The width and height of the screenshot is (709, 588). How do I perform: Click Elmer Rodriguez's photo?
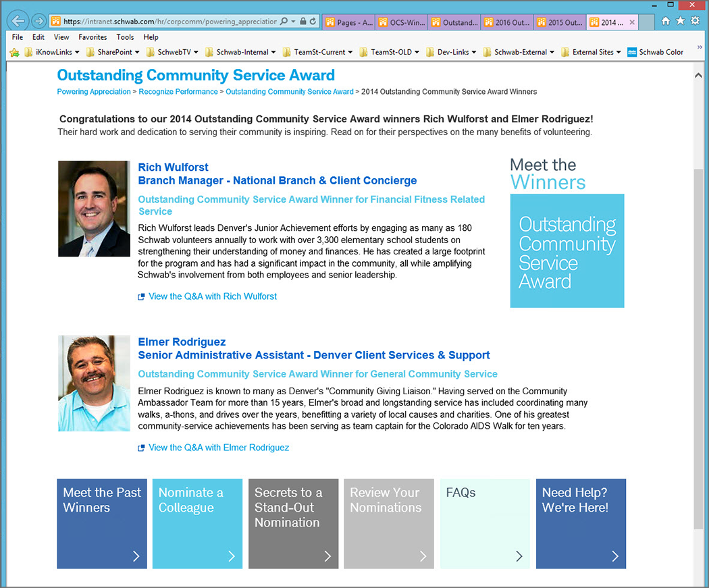coord(94,383)
